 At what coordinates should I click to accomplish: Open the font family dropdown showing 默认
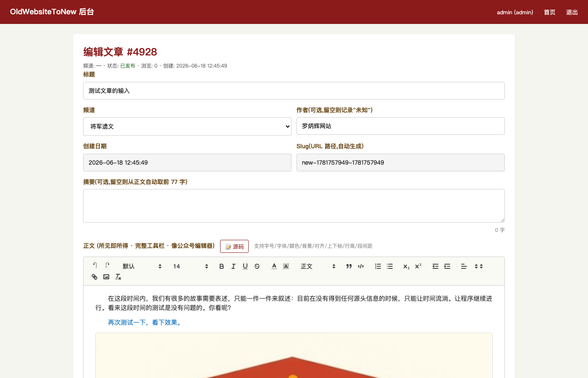click(x=142, y=266)
